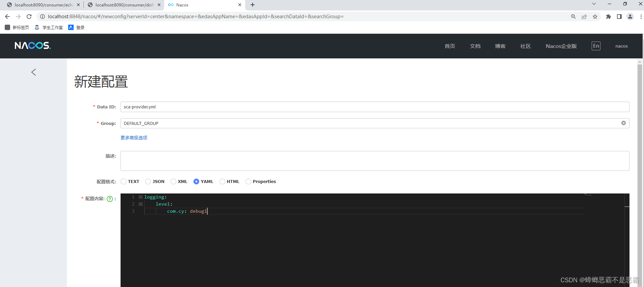This screenshot has width=644, height=287.
Task: Open a new browser tab with plus
Action: (253, 5)
